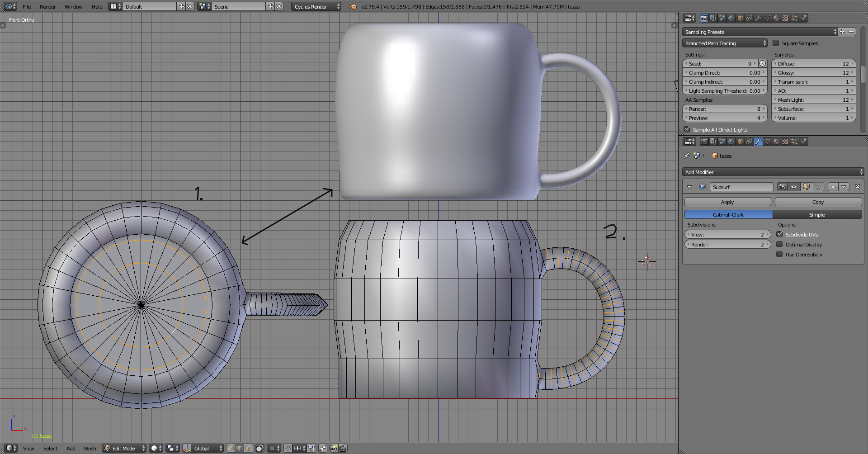Screen dimensions: 868x454
Task: Enable Optimal Display checkbox
Action: click(779, 244)
